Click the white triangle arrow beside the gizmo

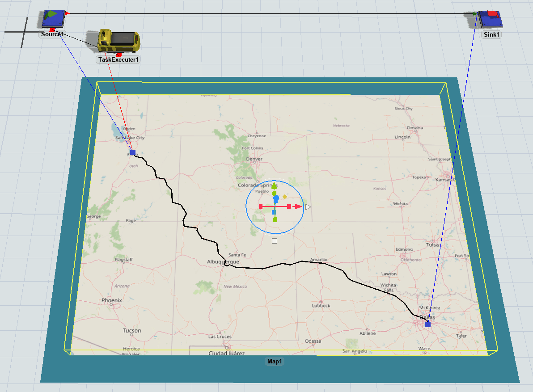click(x=308, y=207)
